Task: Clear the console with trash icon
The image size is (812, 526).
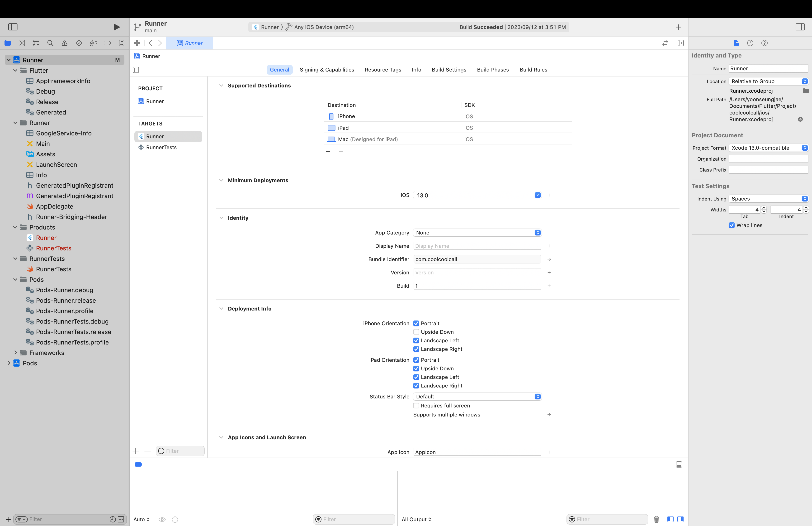Action: tap(656, 519)
